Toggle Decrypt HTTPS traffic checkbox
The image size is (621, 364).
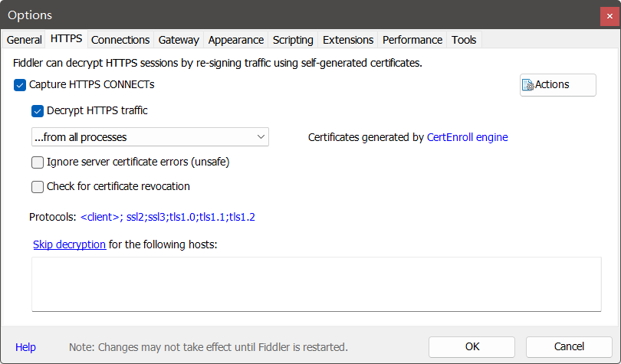pyautogui.click(x=38, y=111)
